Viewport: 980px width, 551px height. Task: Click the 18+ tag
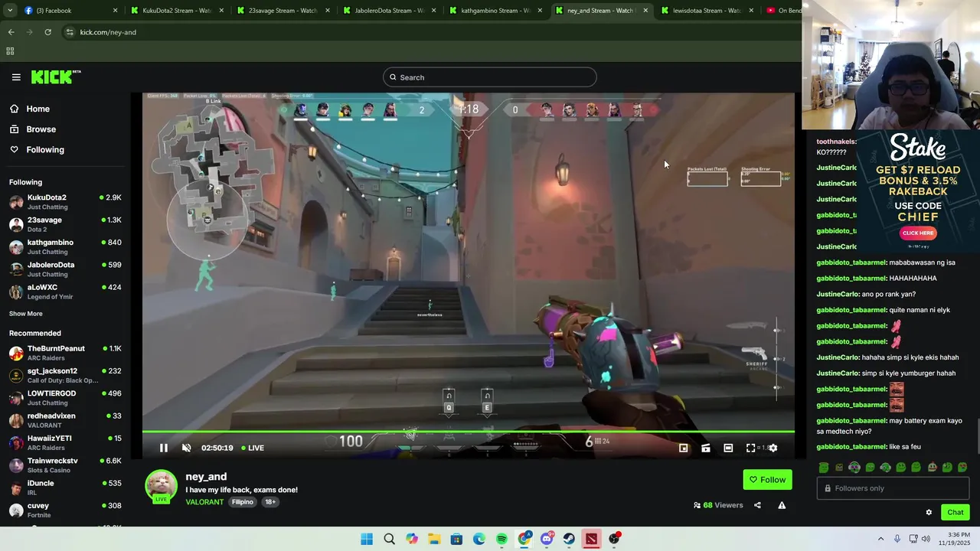[270, 502]
